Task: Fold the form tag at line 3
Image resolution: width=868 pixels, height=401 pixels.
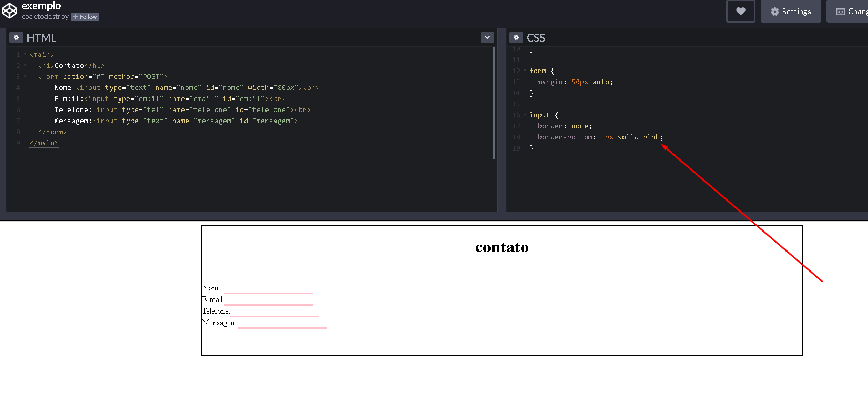Action: (25, 76)
